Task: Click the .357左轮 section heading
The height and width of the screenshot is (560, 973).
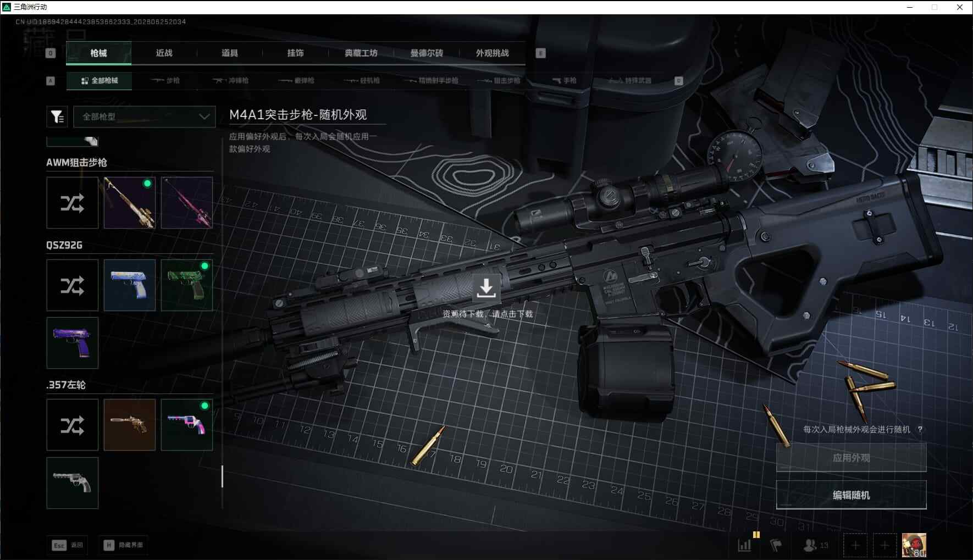Action: click(66, 385)
